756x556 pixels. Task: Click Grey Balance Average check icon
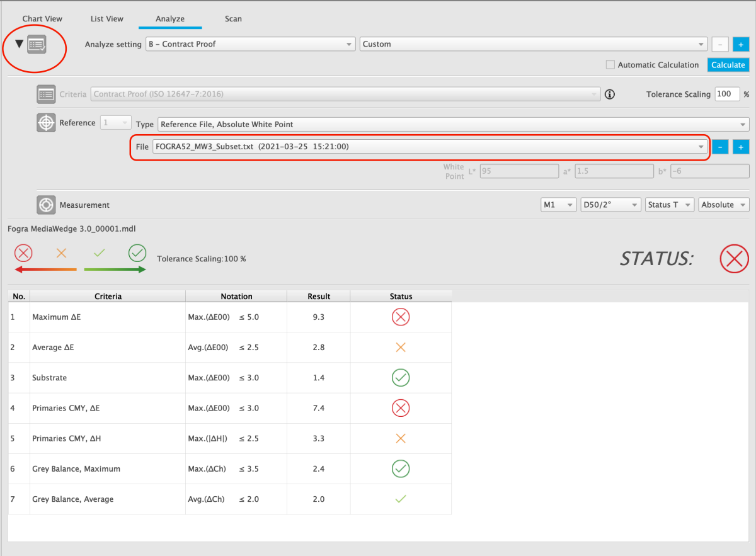401,499
